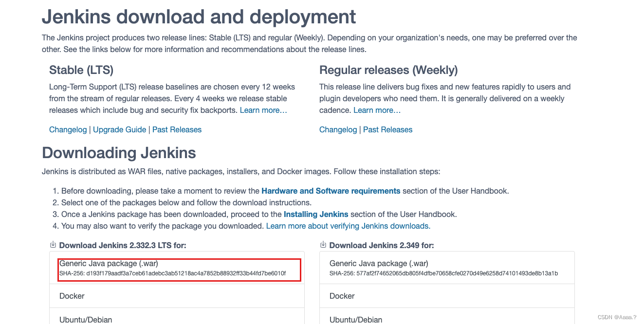
Task: Open the Stable LTS Changelog
Action: [x=68, y=129]
